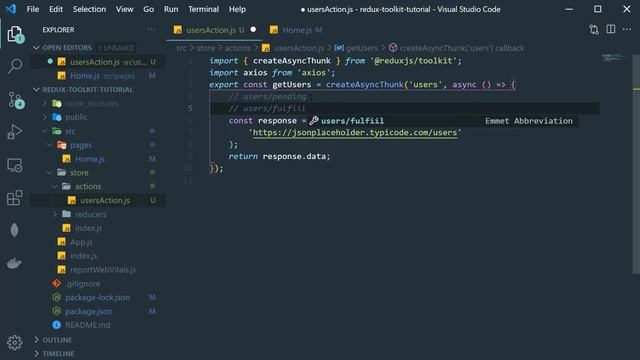Click usersAction.js in the breadcrumb
640x360 pixels.
[x=293, y=48]
